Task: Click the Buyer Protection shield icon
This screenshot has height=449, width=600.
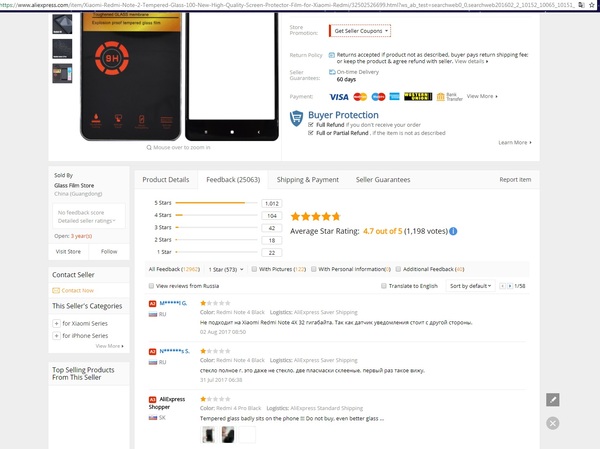Action: click(x=296, y=118)
